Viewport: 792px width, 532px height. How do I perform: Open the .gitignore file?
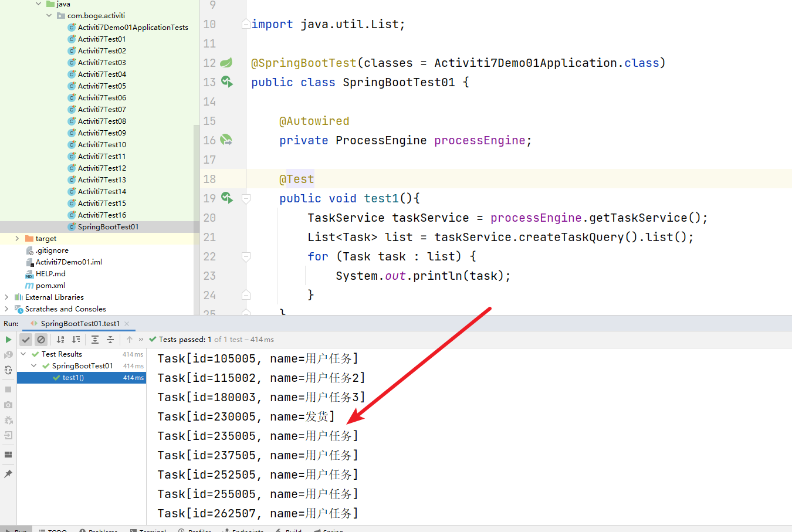tap(52, 250)
